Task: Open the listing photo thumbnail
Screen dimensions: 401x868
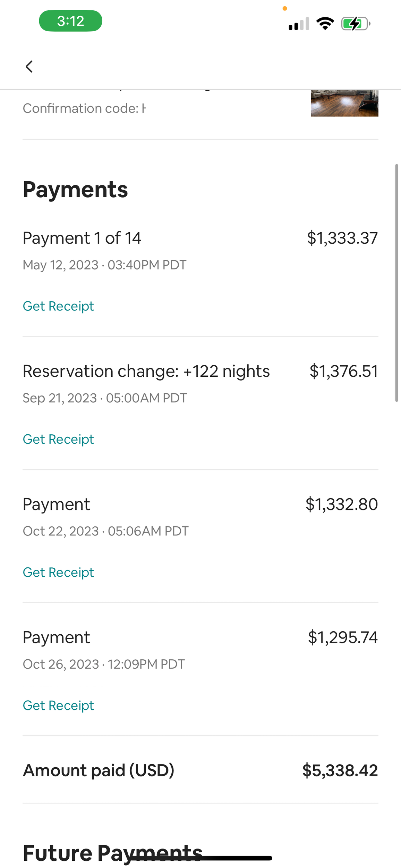Action: pyautogui.click(x=344, y=103)
